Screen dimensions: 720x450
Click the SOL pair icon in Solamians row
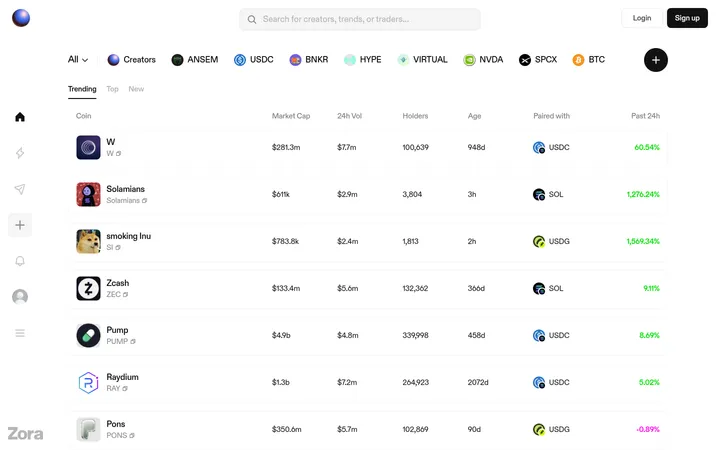pos(539,194)
